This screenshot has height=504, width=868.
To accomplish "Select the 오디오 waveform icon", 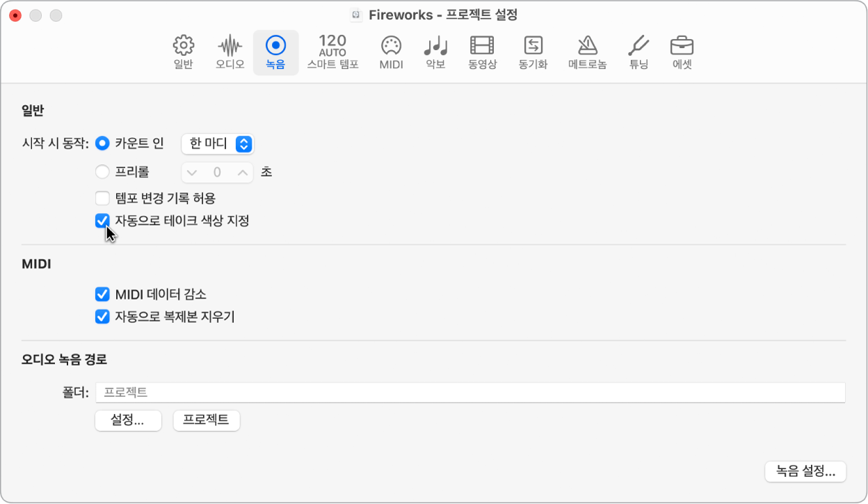I will click(x=230, y=53).
